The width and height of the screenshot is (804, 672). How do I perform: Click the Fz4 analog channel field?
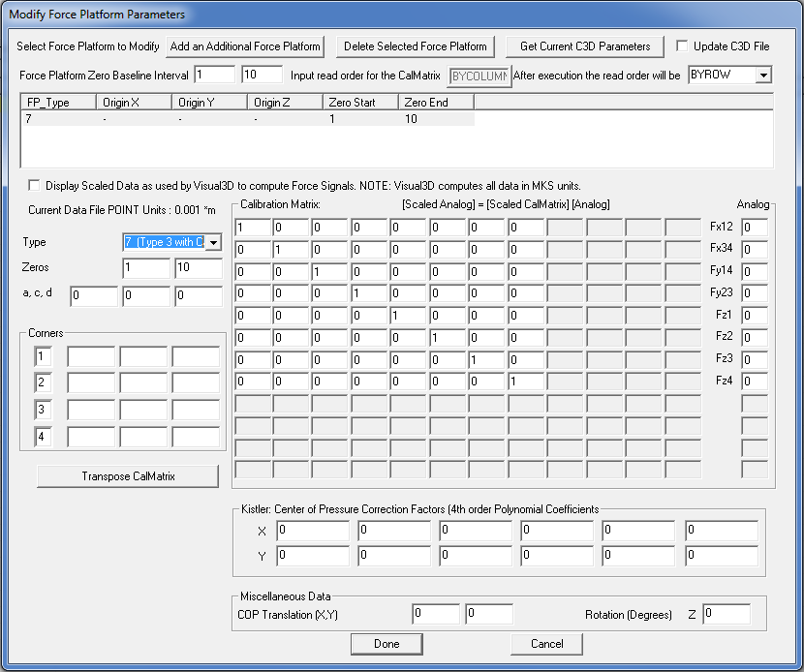coord(755,382)
